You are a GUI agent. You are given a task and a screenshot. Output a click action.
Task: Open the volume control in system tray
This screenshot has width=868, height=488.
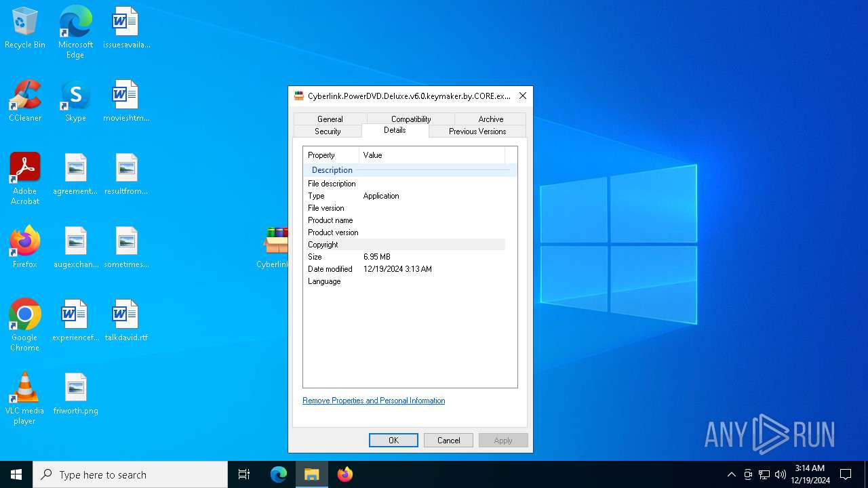781,474
